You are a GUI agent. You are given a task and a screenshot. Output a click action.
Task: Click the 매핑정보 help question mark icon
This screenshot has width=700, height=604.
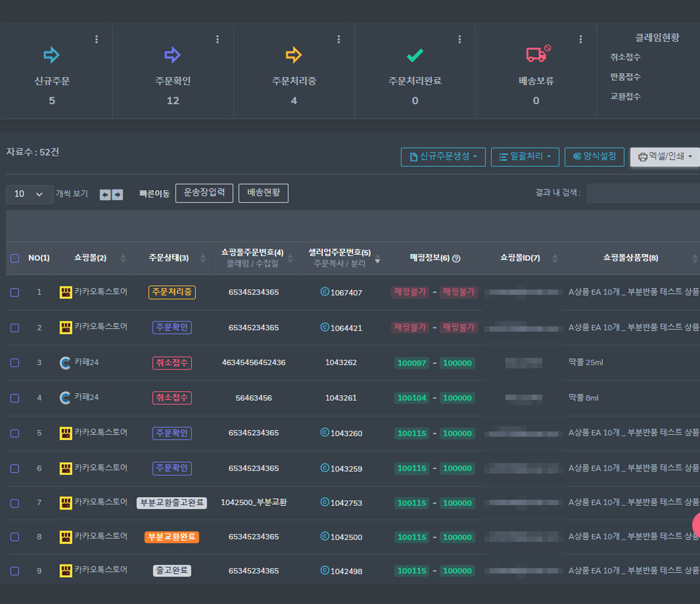(456, 258)
